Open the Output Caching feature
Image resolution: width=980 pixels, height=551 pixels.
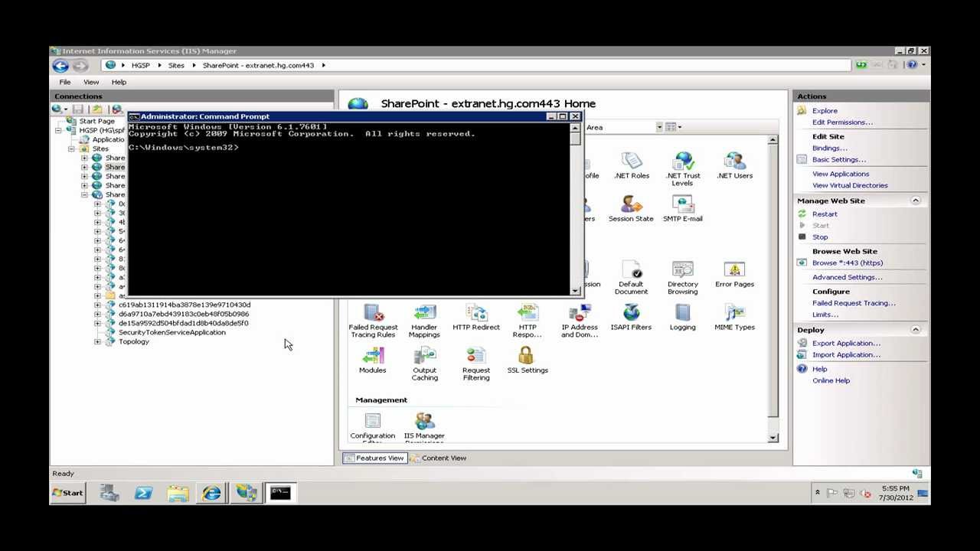point(424,364)
